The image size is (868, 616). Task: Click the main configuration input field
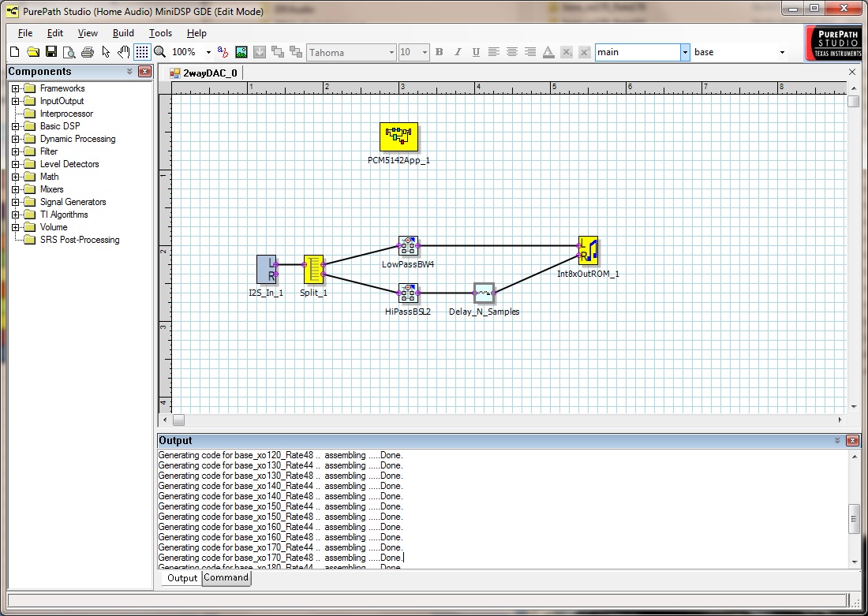point(638,52)
